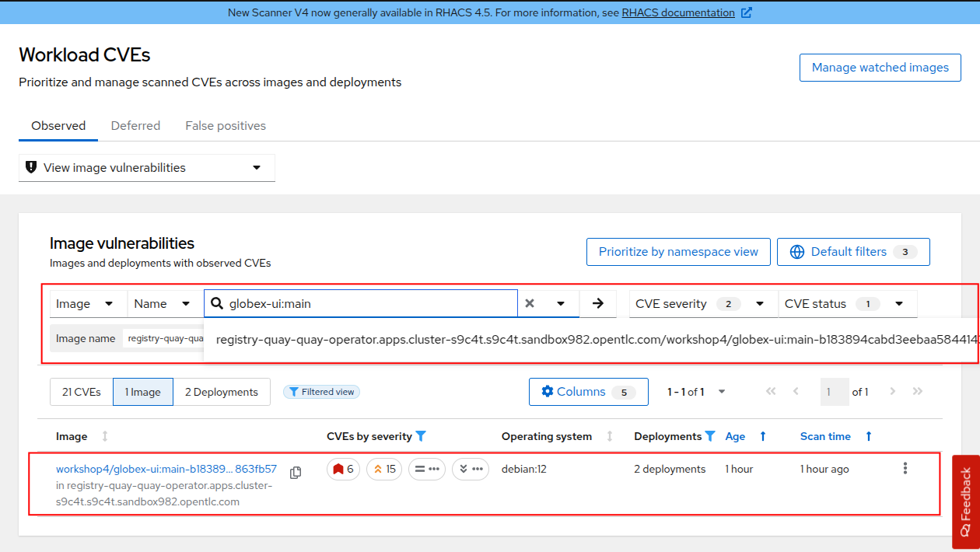980x552 pixels.
Task: Select the 1 Image toggle tab
Action: click(x=143, y=392)
